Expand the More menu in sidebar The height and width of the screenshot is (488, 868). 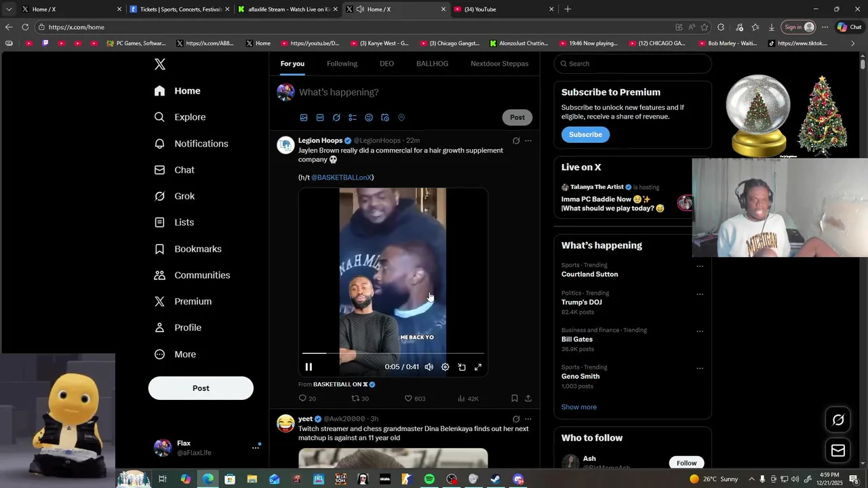tap(175, 354)
